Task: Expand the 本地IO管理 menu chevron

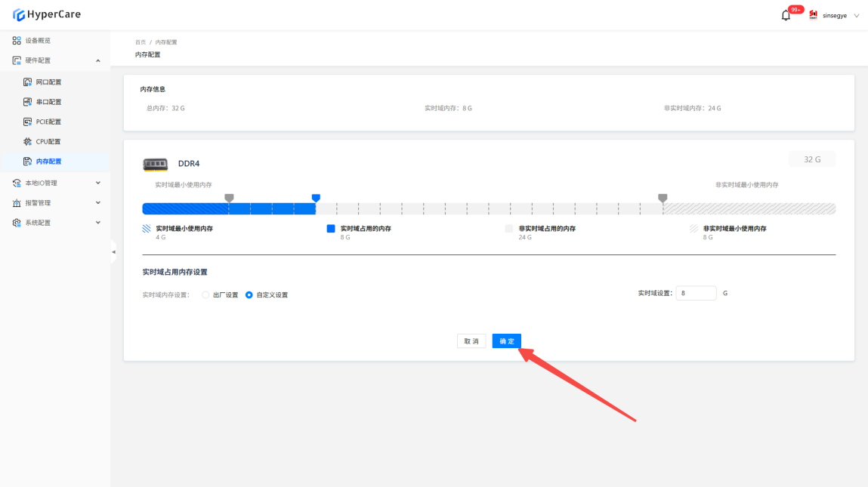Action: pos(98,183)
